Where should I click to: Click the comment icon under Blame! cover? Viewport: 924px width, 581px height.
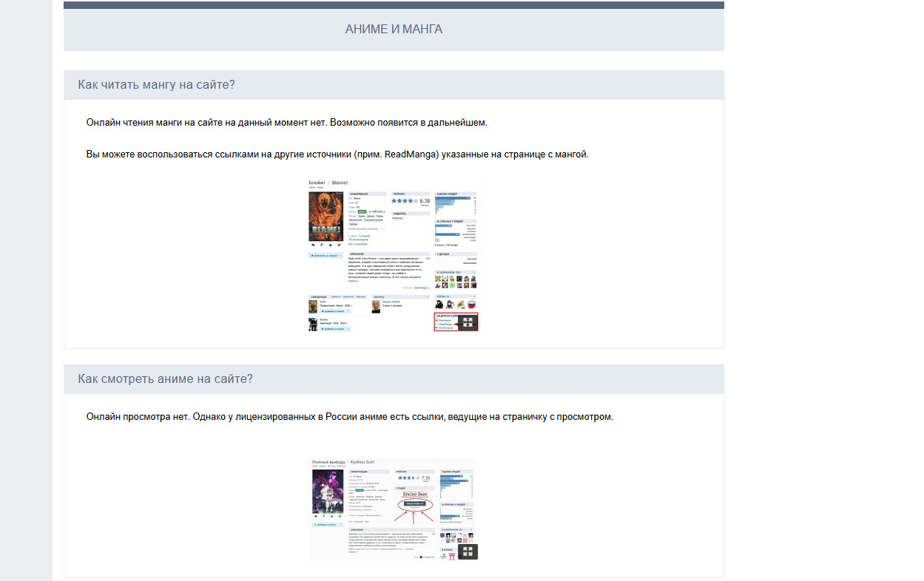pos(314,245)
